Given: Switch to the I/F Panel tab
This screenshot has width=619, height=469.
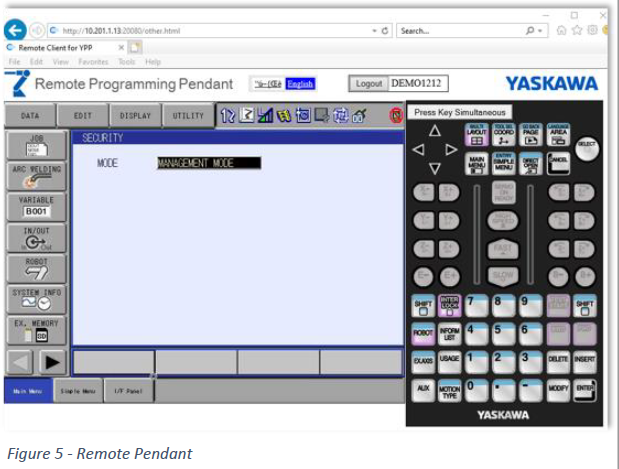Looking at the screenshot, I should 128,391.
